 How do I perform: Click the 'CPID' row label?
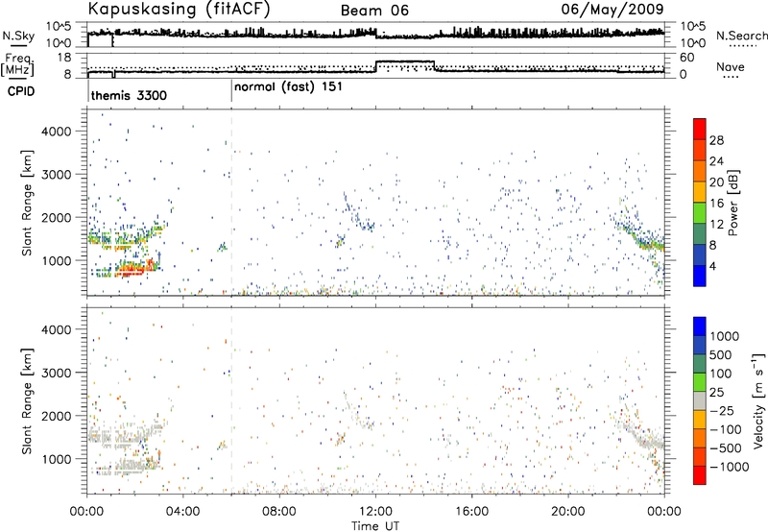click(x=20, y=91)
